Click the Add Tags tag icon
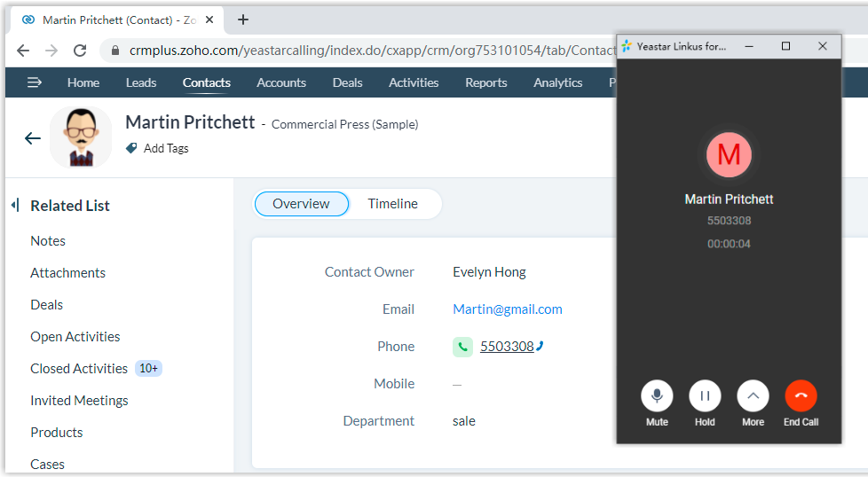This screenshot has height=477, width=868. coord(131,148)
